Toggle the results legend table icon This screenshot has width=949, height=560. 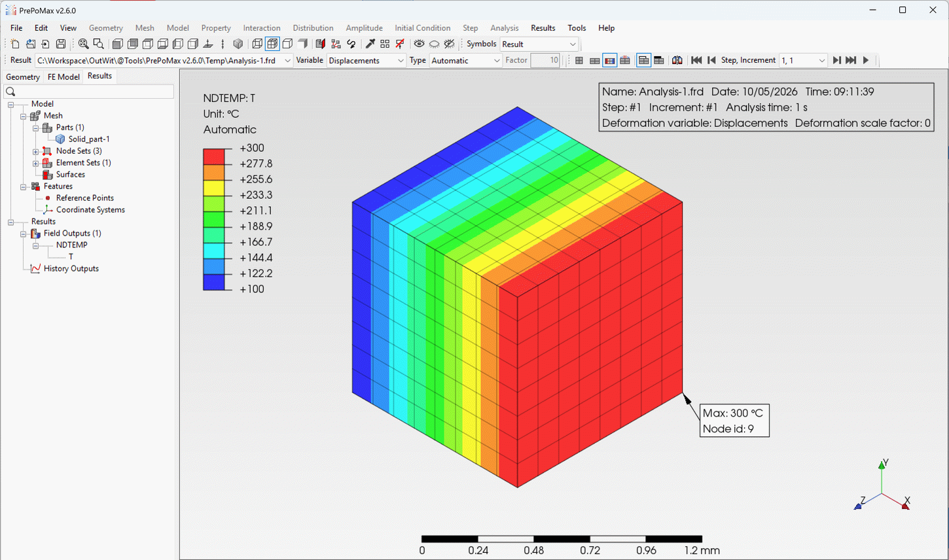(643, 60)
